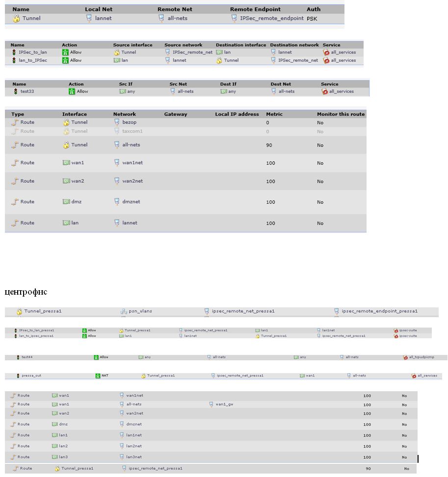This screenshot has width=448, height=477.
Task: Click the all_services icon in the IPSec_to_lan row
Action: pyautogui.click(x=326, y=52)
